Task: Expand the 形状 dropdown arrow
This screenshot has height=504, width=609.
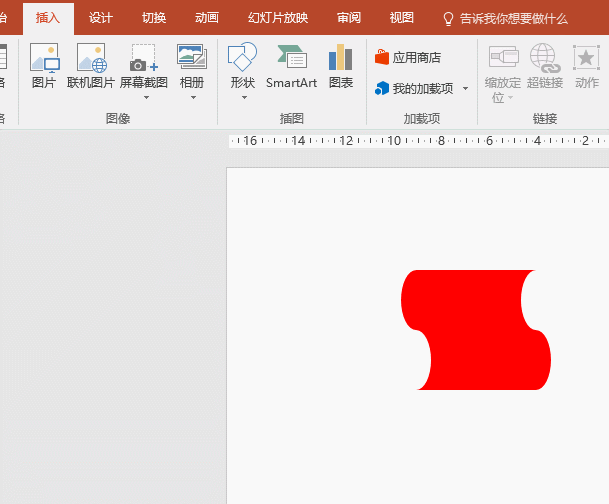Action: [243, 98]
